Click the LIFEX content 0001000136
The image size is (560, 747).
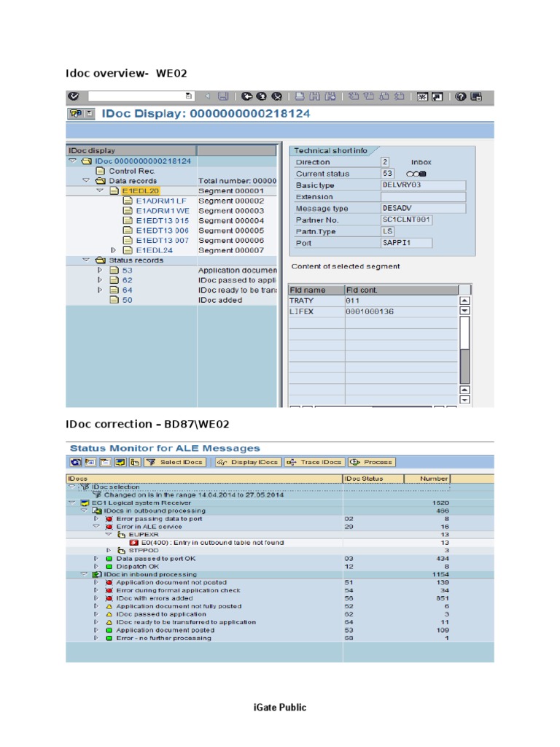370,311
